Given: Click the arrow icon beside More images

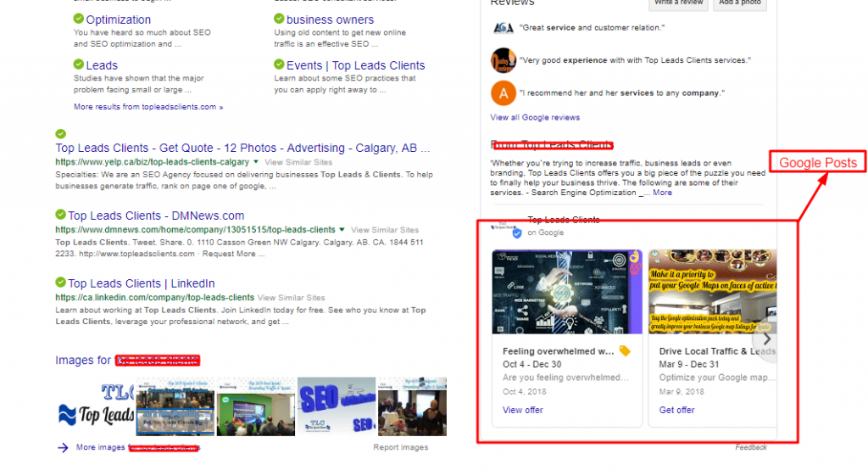Looking at the screenshot, I should (x=63, y=447).
